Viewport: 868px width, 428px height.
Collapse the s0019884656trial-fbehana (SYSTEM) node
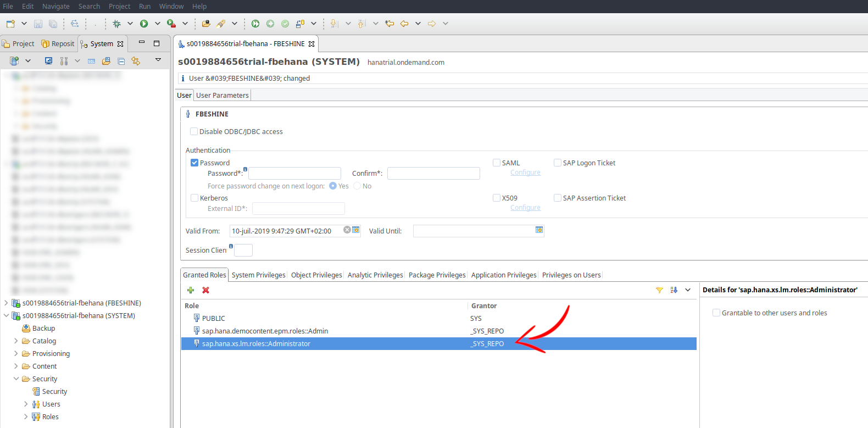click(6, 315)
